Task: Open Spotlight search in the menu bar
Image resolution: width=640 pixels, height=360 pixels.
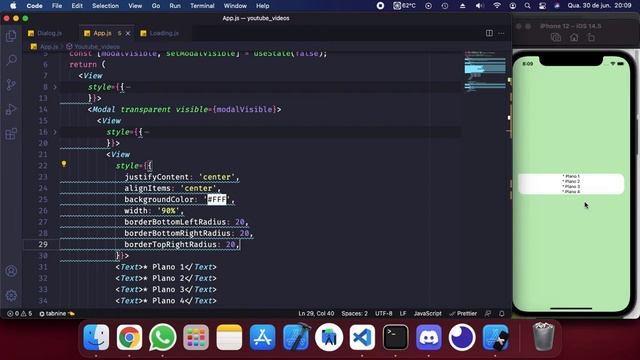Action: pyautogui.click(x=527, y=6)
